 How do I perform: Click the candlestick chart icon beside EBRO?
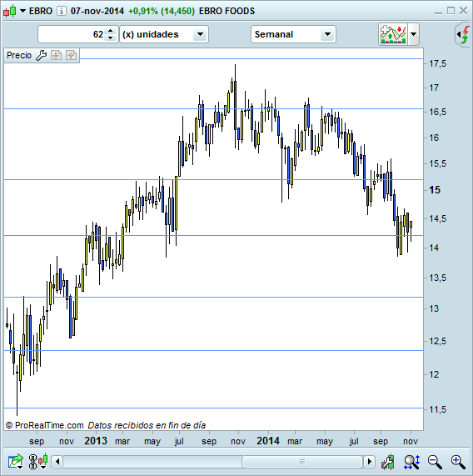[10, 11]
